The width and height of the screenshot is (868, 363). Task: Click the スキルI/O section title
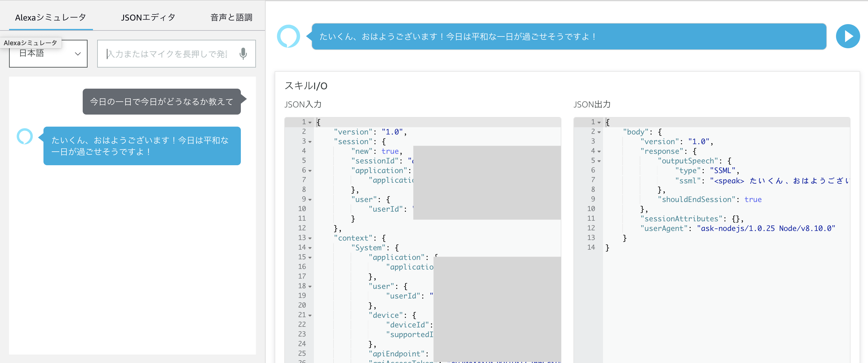(306, 86)
